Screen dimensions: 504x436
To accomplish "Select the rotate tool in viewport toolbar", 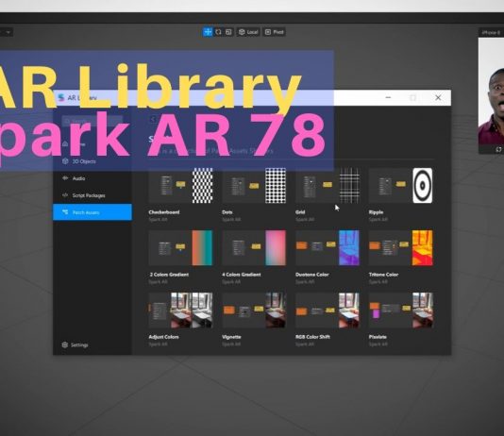I will pyautogui.click(x=219, y=32).
